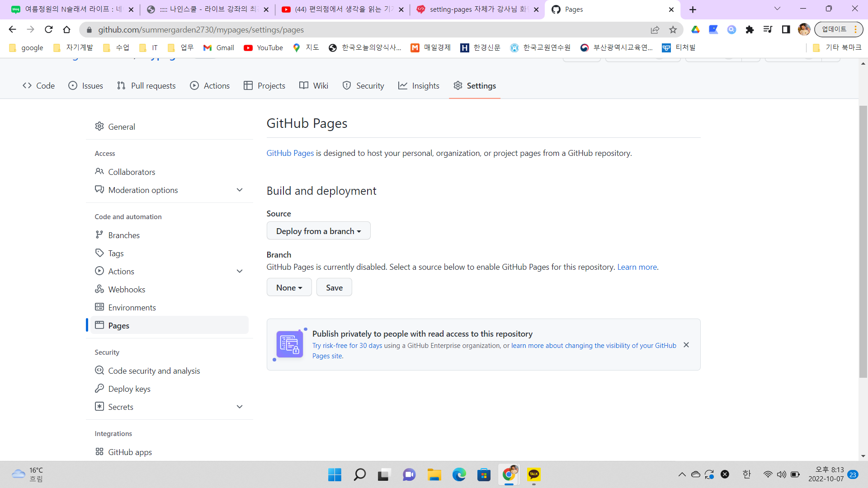Show hidden system tray icons

[x=682, y=474]
